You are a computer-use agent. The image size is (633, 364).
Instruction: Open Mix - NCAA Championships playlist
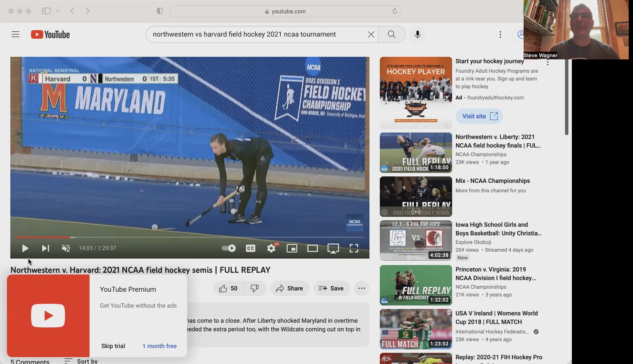click(x=493, y=181)
